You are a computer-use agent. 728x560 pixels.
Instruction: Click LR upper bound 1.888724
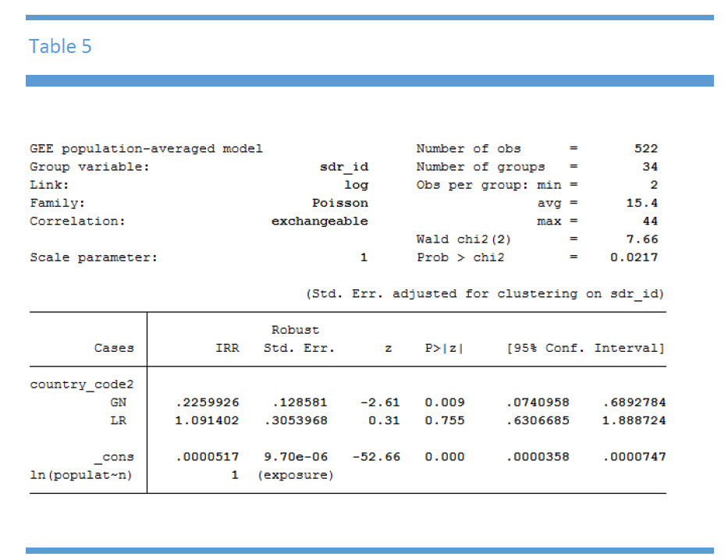(634, 420)
